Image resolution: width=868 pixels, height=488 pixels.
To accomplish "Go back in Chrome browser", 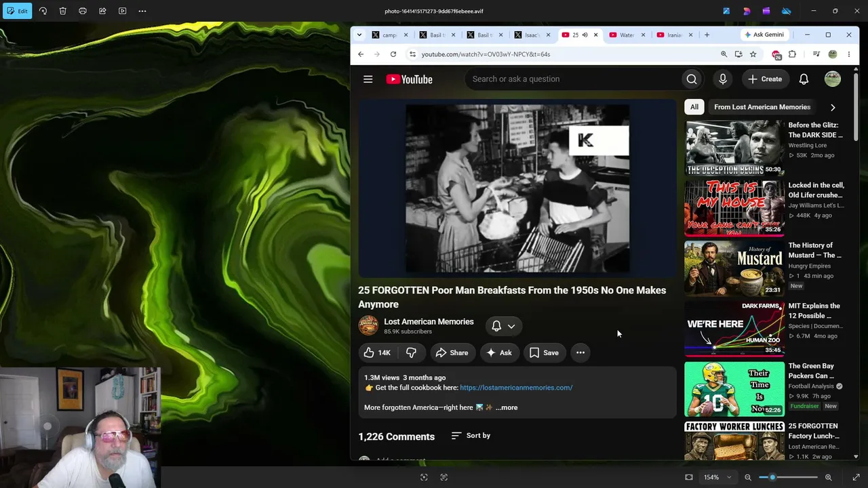I will coord(361,54).
